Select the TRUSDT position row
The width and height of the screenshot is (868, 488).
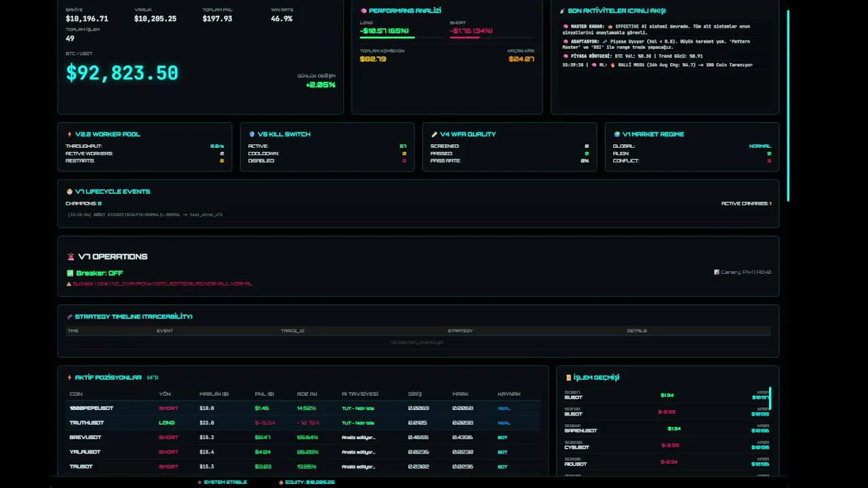304,466
